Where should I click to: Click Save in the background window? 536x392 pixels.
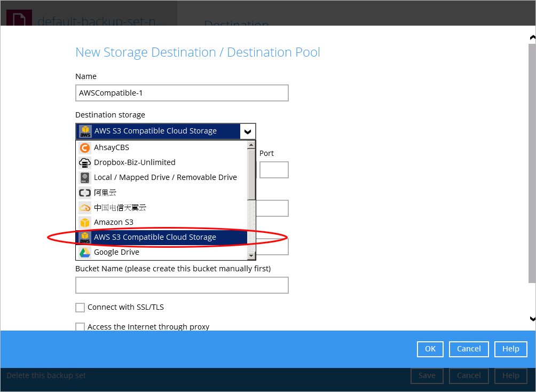click(427, 375)
